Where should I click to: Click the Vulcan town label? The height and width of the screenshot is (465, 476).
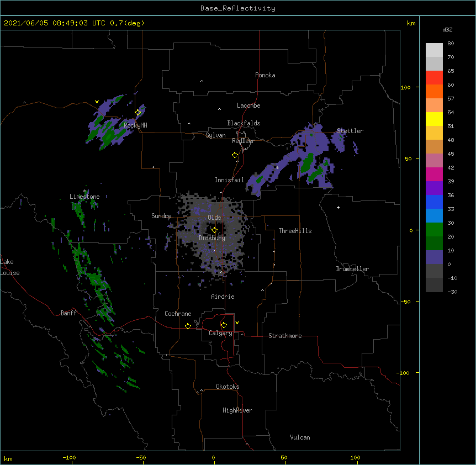pyautogui.click(x=300, y=437)
